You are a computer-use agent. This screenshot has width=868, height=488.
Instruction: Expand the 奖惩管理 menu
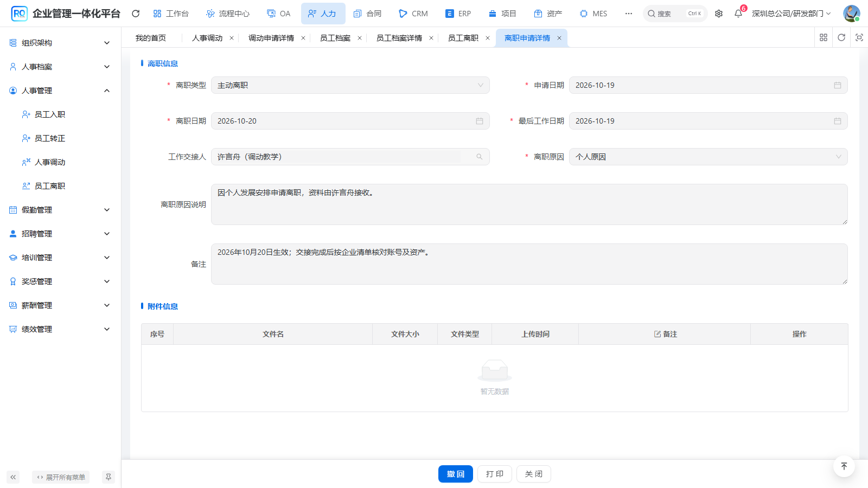pos(60,281)
